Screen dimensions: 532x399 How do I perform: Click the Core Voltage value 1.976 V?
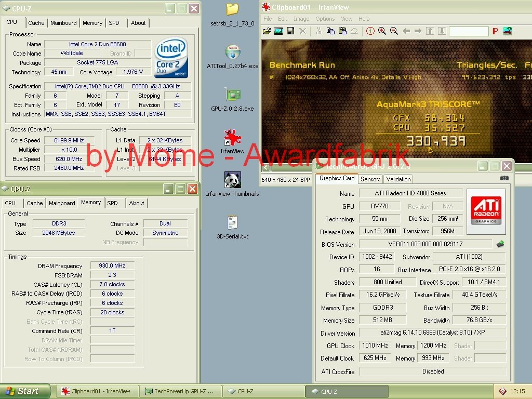click(133, 72)
